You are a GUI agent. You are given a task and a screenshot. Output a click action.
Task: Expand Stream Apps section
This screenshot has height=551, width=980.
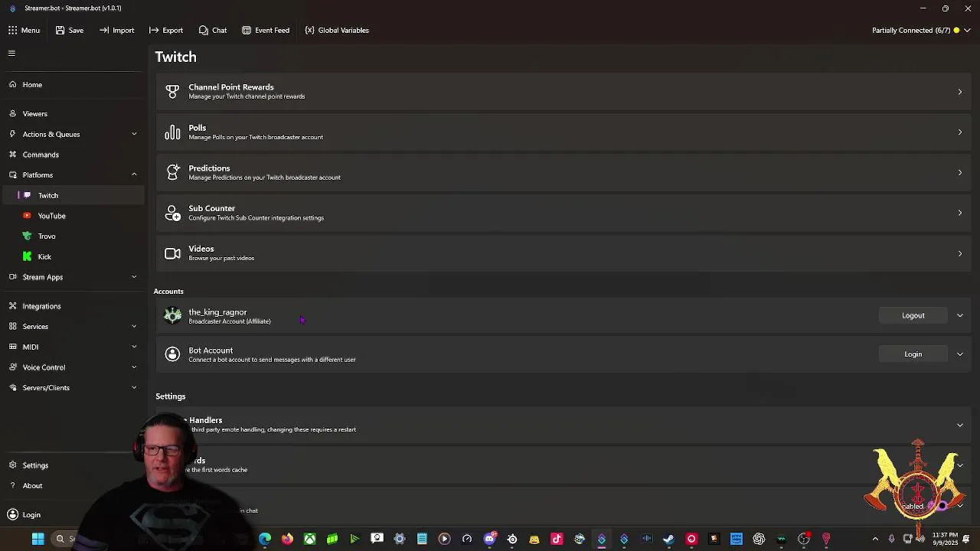(73, 277)
